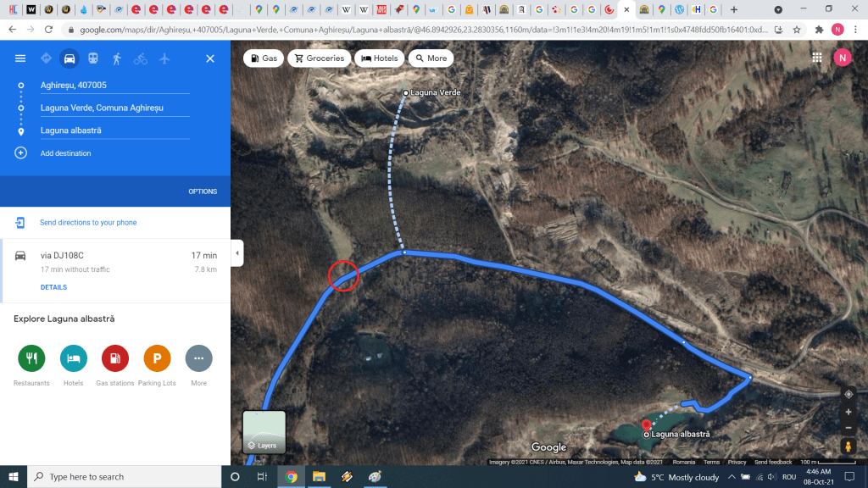Open the Google Maps hamburger menu
The width and height of the screenshot is (868, 488).
click(x=20, y=58)
